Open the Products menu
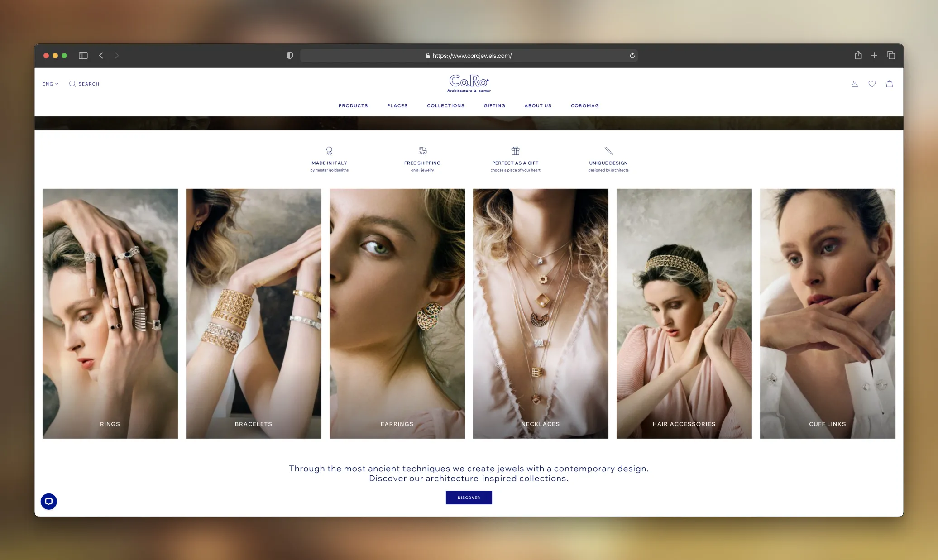The width and height of the screenshot is (938, 560). [x=353, y=106]
